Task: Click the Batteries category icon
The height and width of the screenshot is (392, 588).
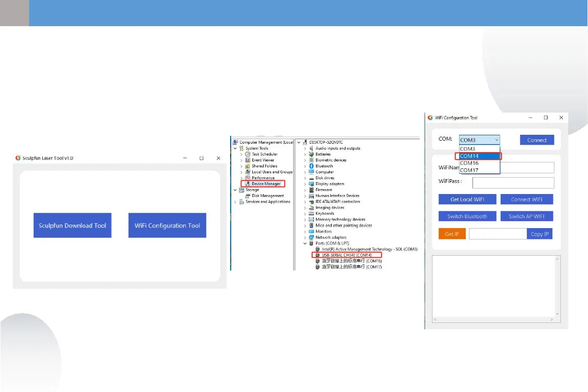Action: (x=311, y=154)
